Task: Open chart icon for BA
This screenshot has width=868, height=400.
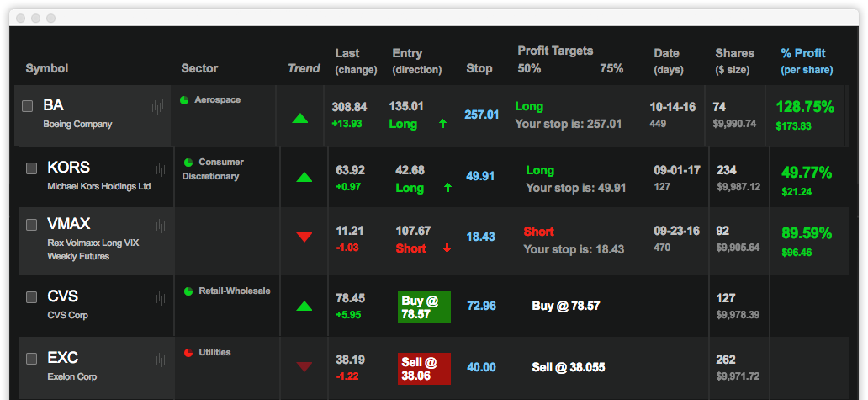Action: [158, 106]
